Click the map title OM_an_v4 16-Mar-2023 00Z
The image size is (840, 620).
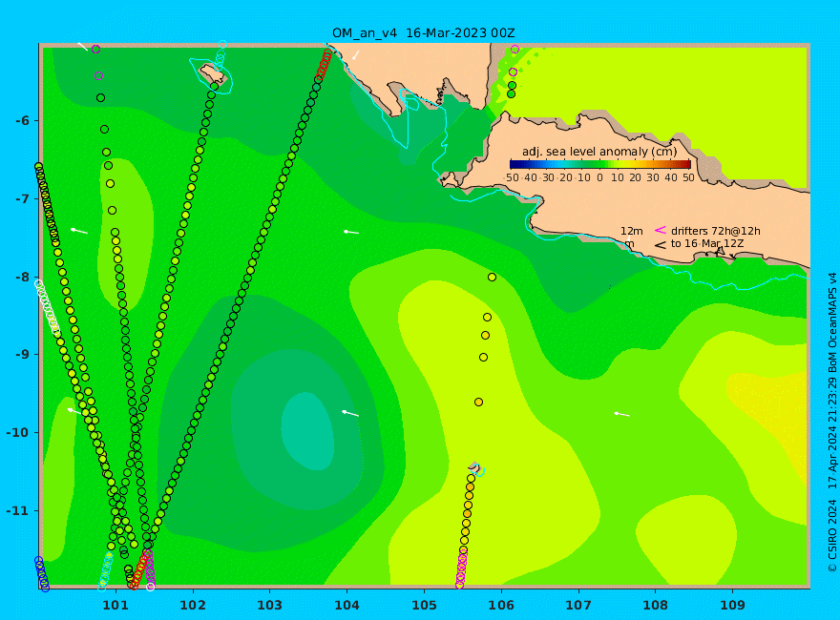pyautogui.click(x=423, y=32)
